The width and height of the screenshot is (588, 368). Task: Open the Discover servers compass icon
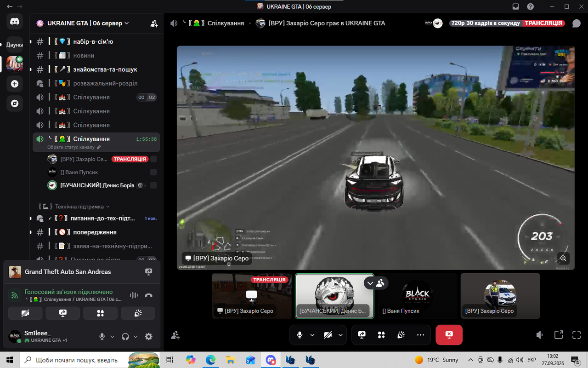pyautogui.click(x=15, y=103)
